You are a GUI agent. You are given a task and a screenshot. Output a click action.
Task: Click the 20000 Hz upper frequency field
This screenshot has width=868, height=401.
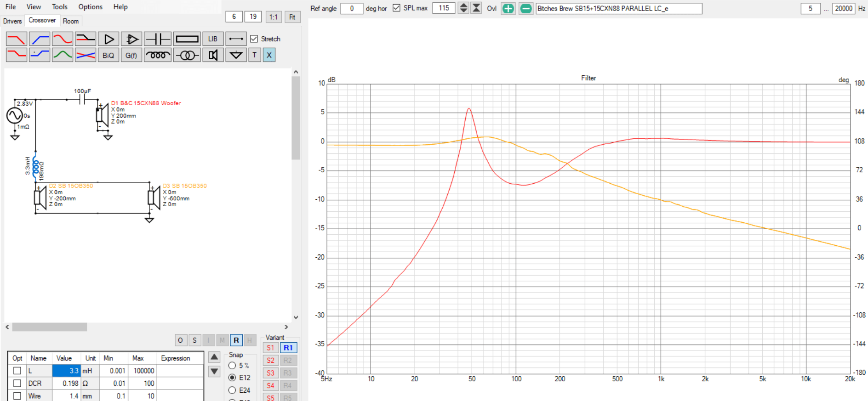click(844, 8)
